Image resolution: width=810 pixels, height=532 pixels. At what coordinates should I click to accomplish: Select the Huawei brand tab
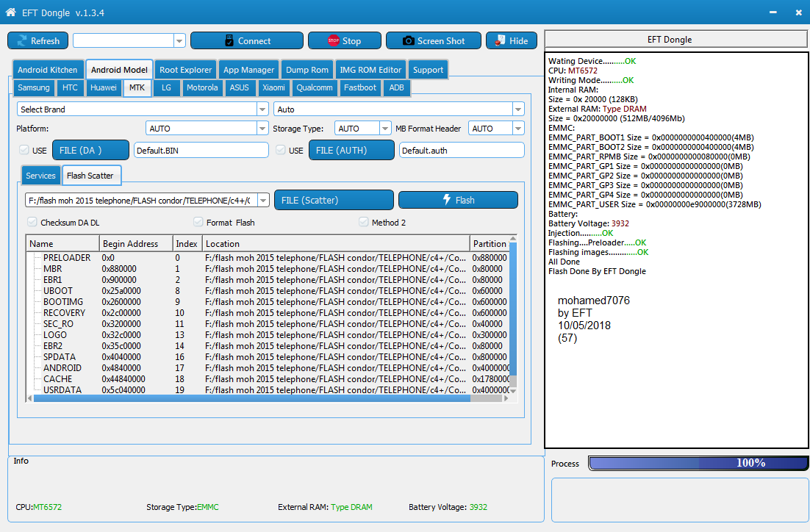pos(104,87)
